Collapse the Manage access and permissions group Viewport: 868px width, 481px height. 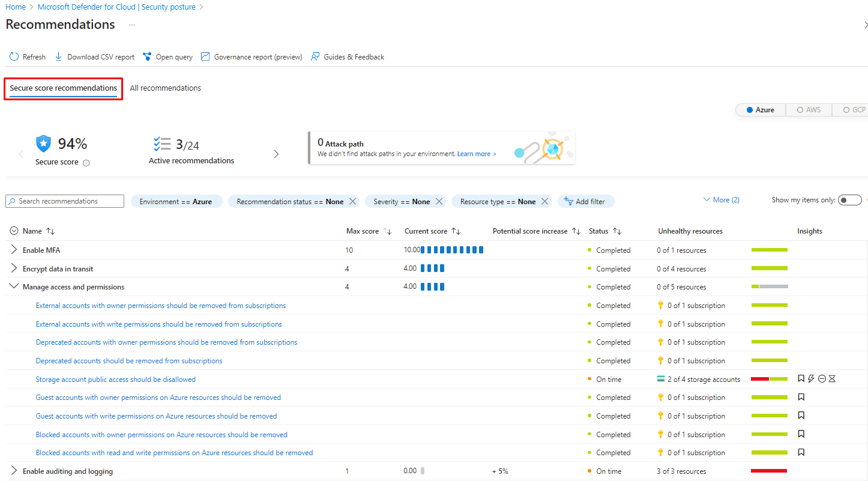14,287
